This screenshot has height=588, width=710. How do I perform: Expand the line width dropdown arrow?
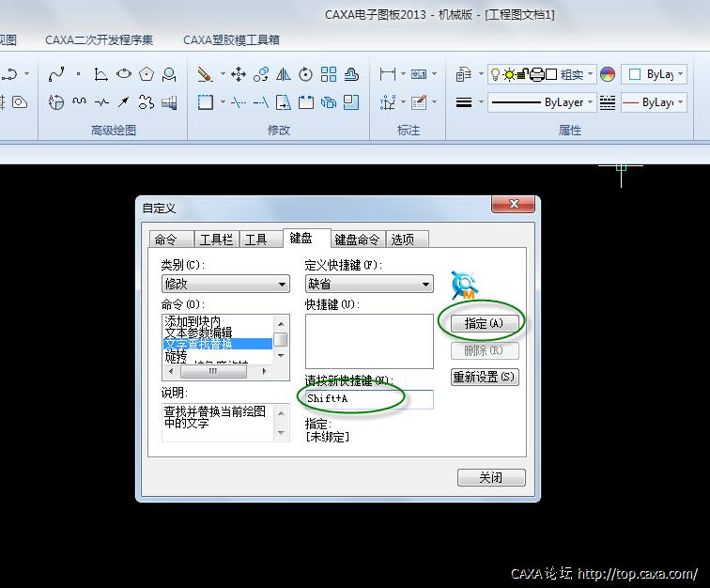pyautogui.click(x=482, y=102)
